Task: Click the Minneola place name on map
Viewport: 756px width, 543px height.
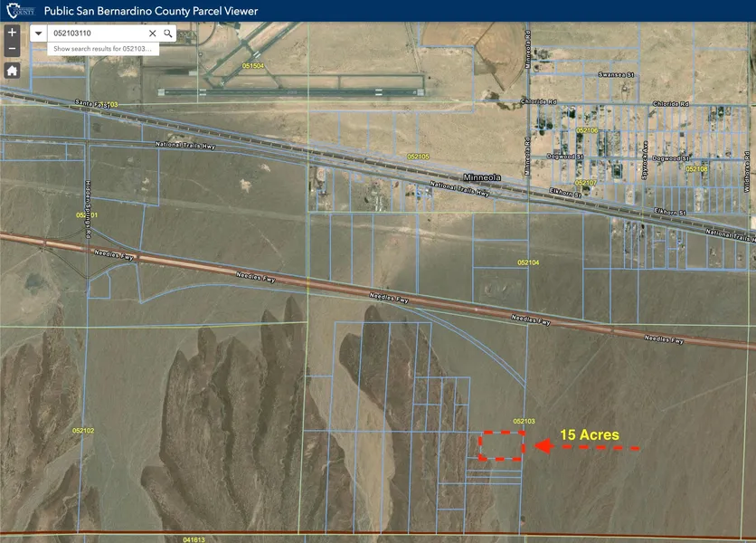Action: click(480, 177)
